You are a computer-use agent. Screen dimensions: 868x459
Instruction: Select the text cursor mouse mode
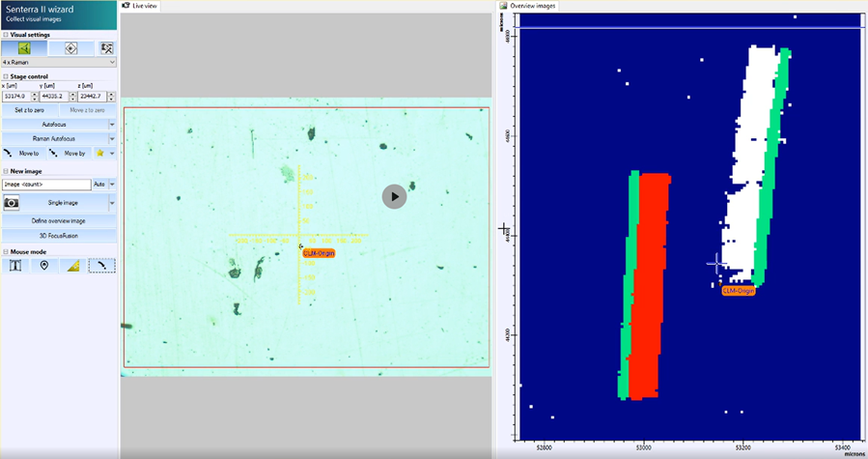[x=15, y=266]
